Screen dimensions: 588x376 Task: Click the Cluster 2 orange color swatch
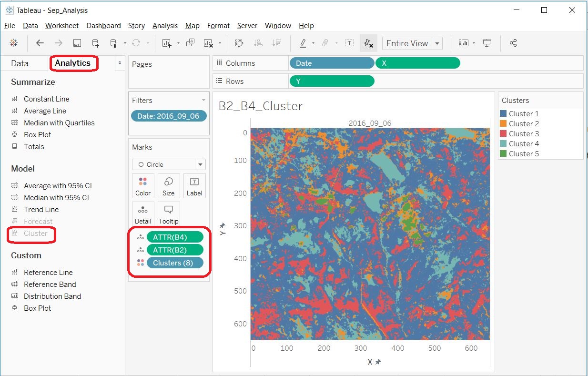pos(503,124)
